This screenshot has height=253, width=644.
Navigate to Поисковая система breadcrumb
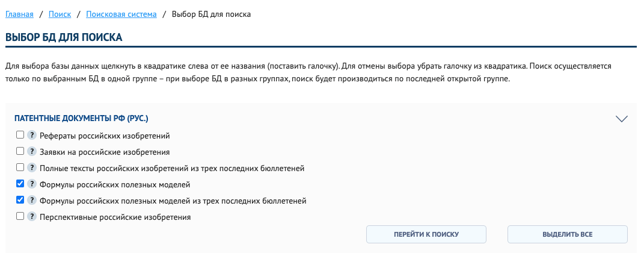[x=121, y=14]
